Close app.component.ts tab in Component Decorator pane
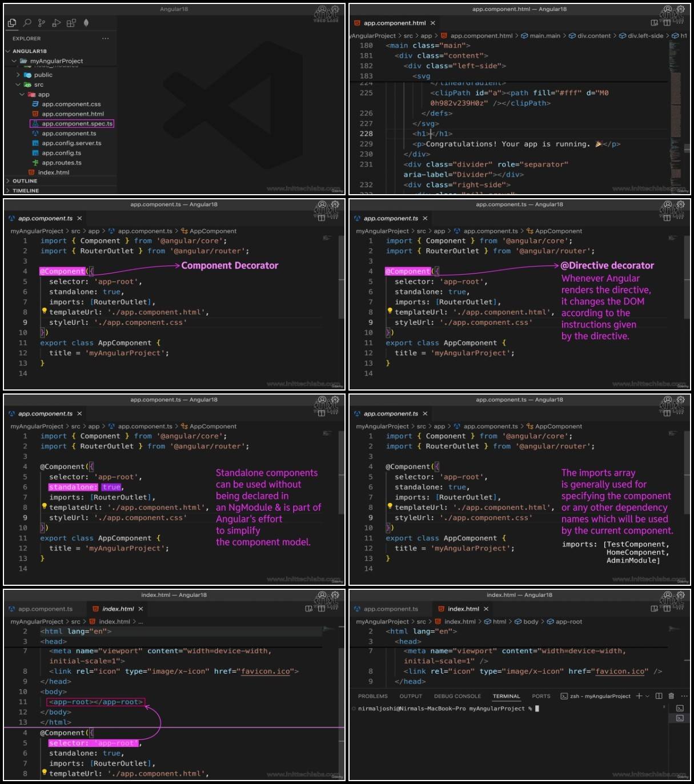The image size is (694, 784). tap(79, 218)
